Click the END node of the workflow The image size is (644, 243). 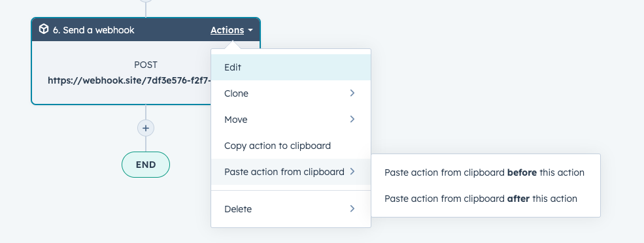[146, 165]
